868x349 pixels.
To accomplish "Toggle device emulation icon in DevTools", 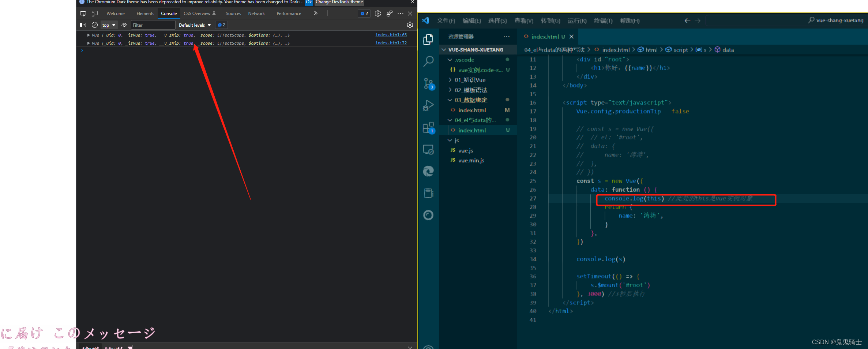I will click(x=95, y=14).
